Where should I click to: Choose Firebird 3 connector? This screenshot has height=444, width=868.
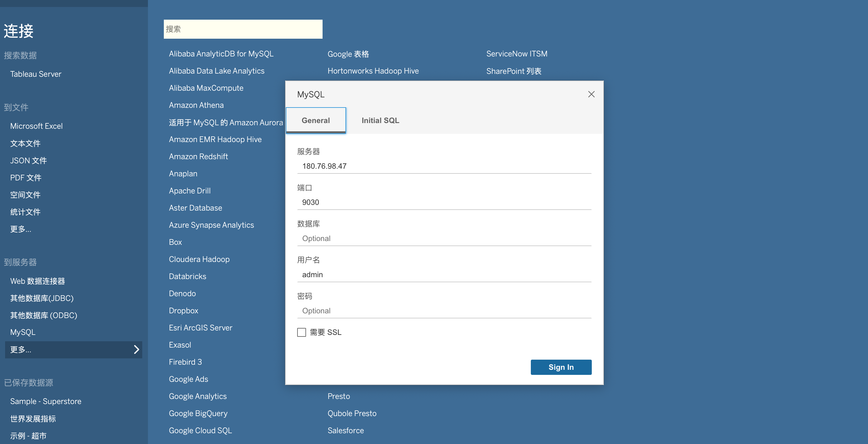tap(185, 362)
